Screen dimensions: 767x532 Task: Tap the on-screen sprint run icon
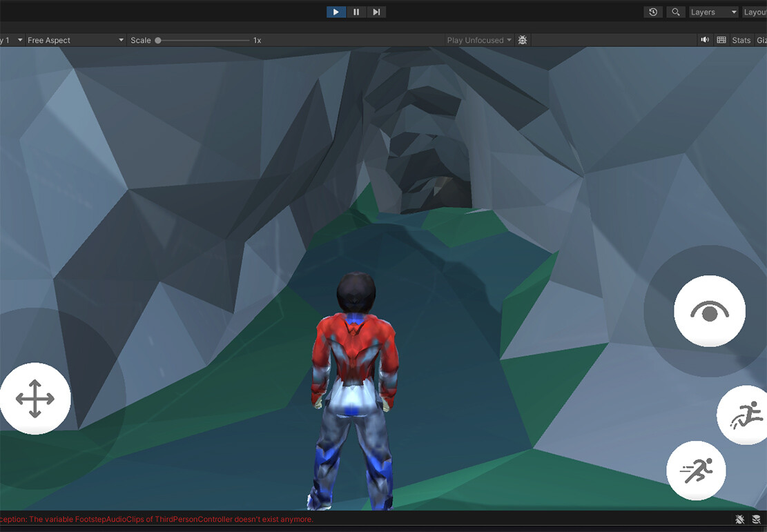pyautogui.click(x=696, y=470)
